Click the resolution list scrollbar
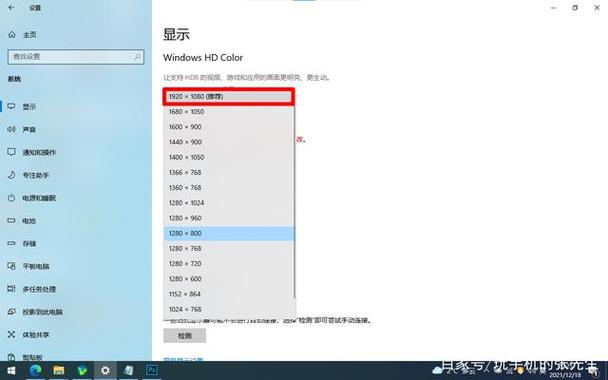This screenshot has height=380, width=608. click(295, 202)
